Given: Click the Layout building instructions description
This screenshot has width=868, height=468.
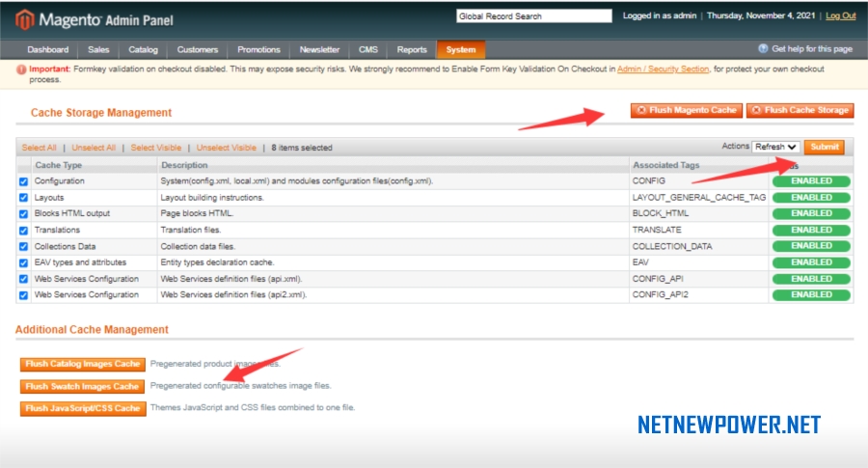Looking at the screenshot, I should pyautogui.click(x=212, y=198).
